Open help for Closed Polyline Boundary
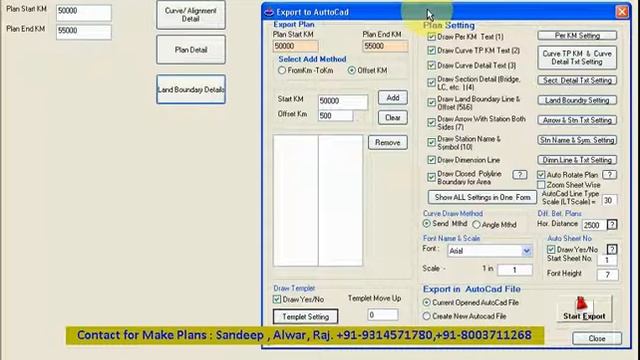Viewport: 640px width, 360px height. point(520,175)
